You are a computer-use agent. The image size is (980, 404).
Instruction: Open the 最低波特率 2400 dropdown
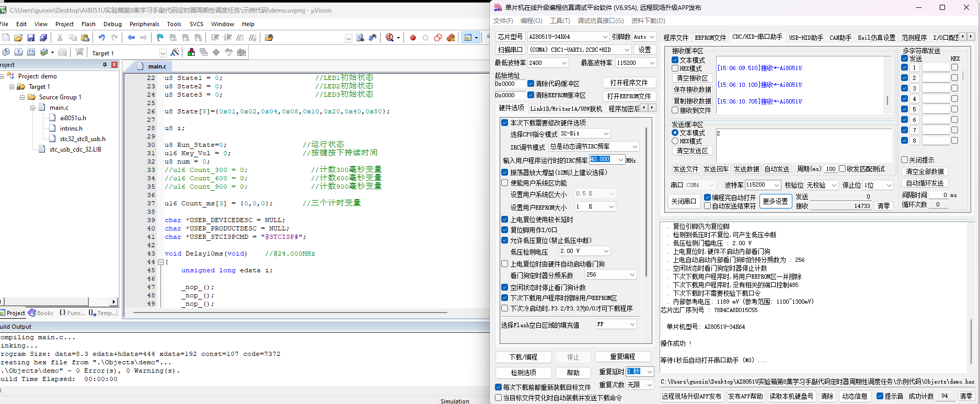coord(548,63)
